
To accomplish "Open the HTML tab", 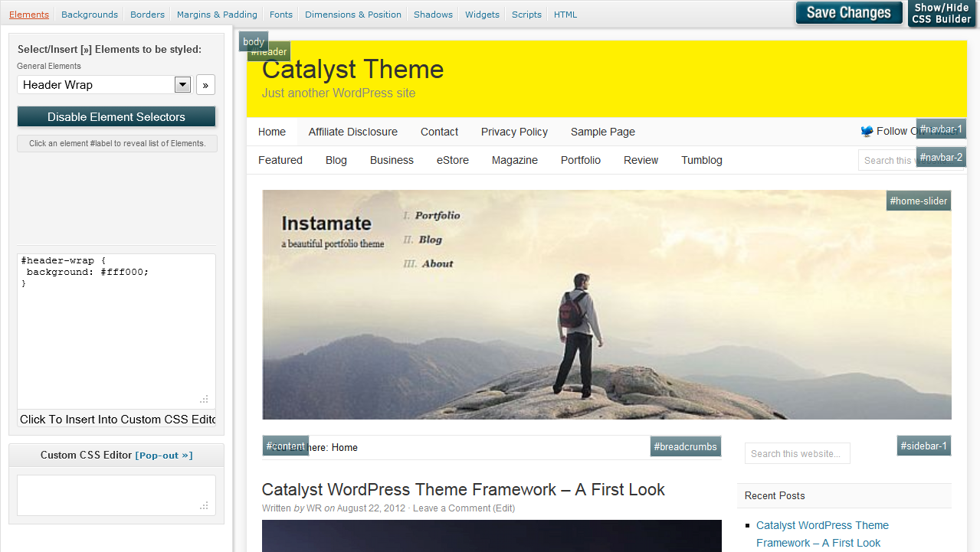I will click(565, 15).
